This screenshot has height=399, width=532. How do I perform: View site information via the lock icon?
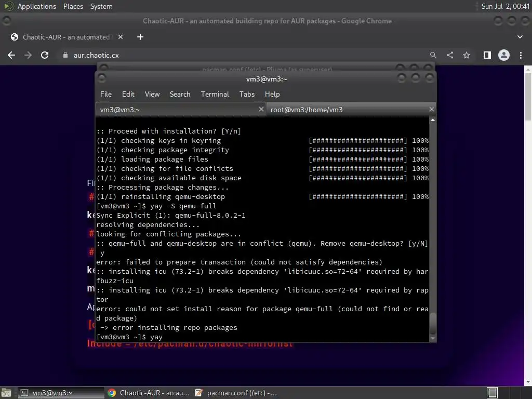tap(65, 55)
